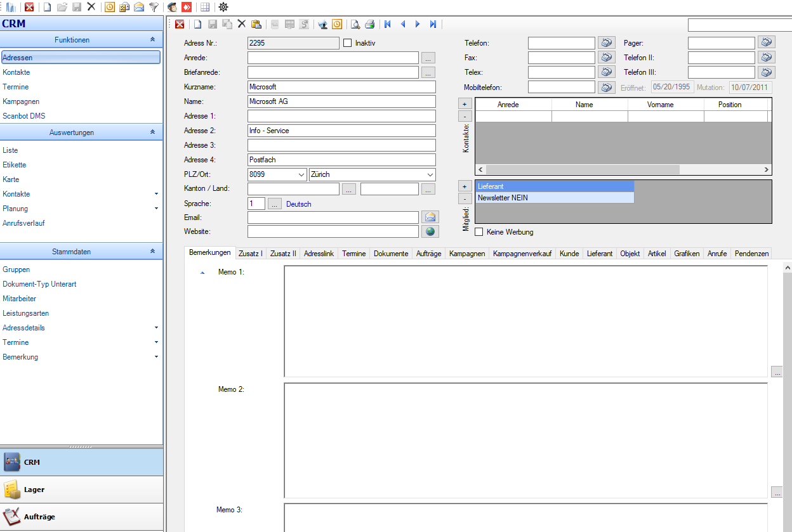Toggle the Inaktiv checkbox

(347, 43)
